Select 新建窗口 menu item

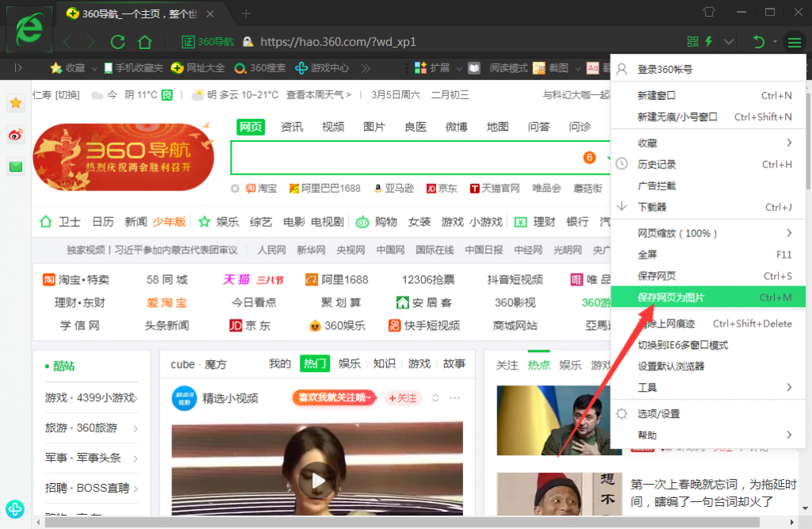point(708,95)
